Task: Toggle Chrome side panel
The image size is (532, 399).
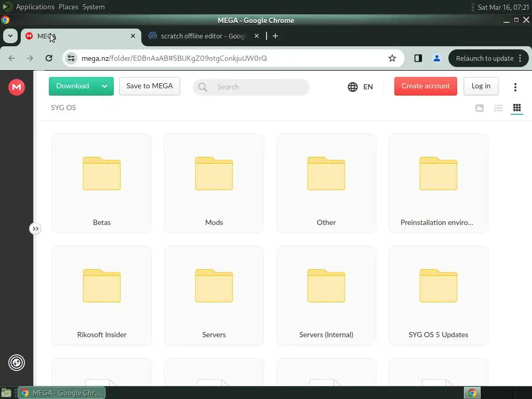Action: point(418,58)
